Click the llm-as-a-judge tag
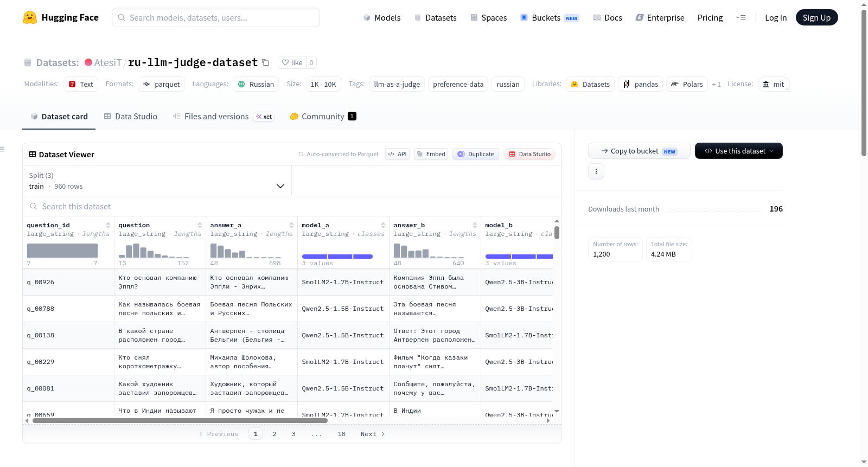The image size is (868, 467). click(x=397, y=84)
